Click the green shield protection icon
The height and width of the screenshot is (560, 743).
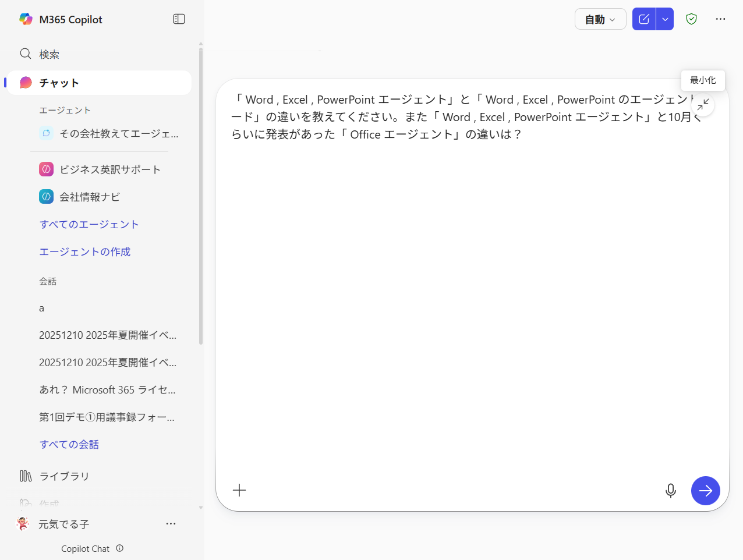(x=691, y=19)
